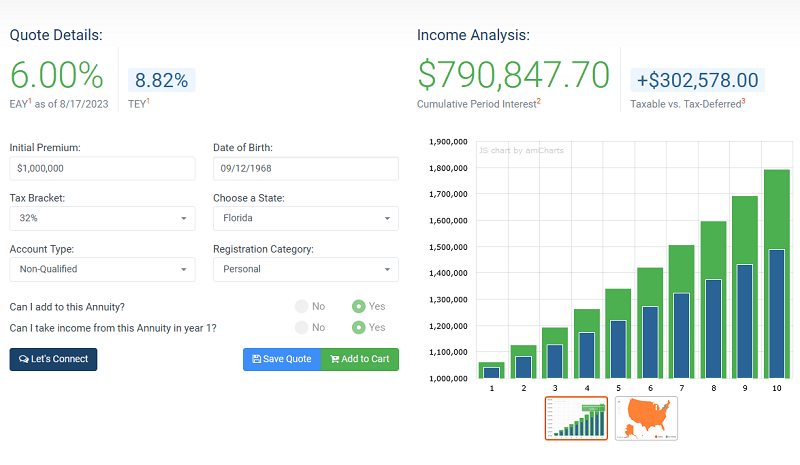Open the Registration Category dropdown

(x=306, y=270)
